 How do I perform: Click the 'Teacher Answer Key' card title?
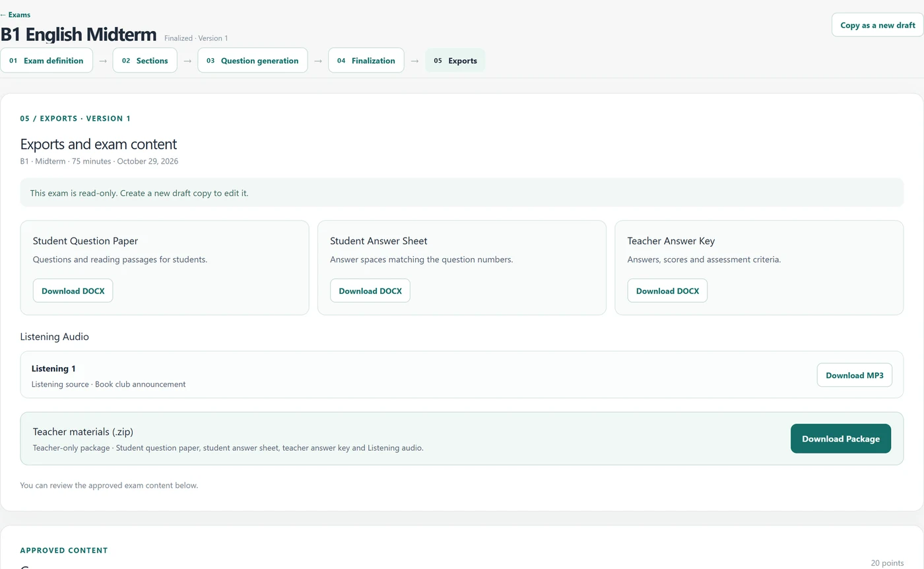(671, 241)
